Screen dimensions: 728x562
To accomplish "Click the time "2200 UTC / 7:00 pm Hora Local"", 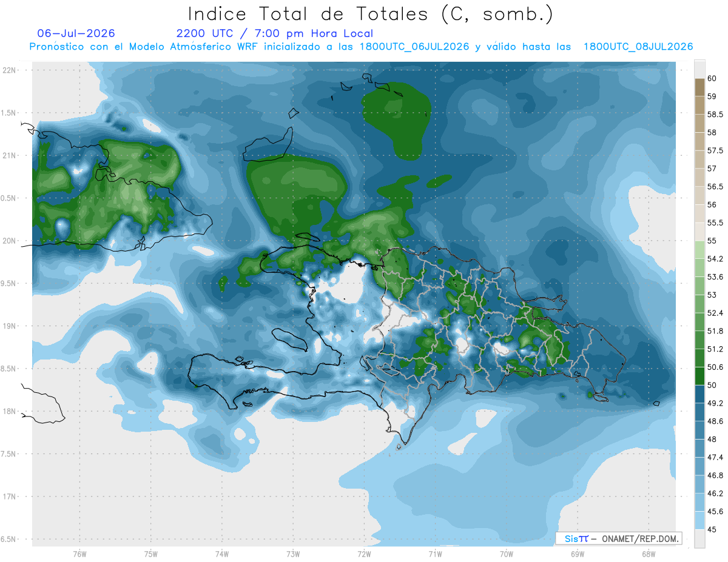I will [x=274, y=33].
